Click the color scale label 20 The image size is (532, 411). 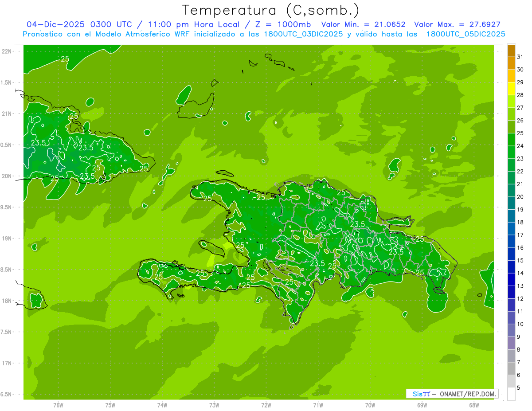click(520, 197)
